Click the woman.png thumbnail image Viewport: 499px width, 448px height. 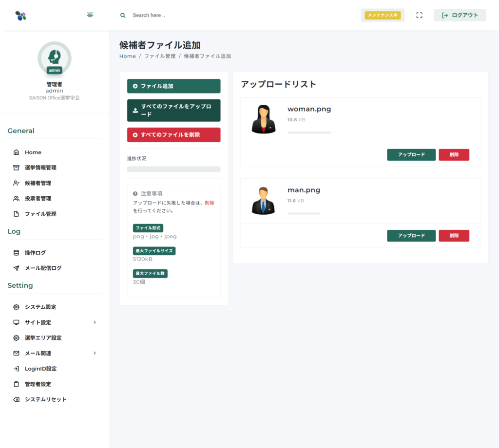(x=264, y=119)
